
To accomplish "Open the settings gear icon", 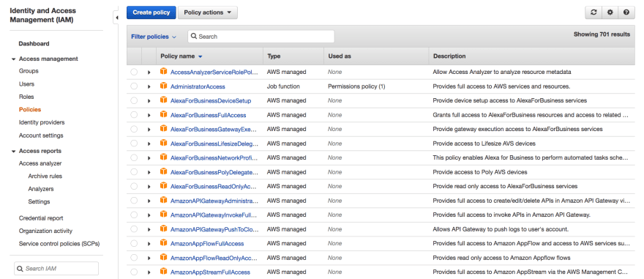I will point(610,12).
